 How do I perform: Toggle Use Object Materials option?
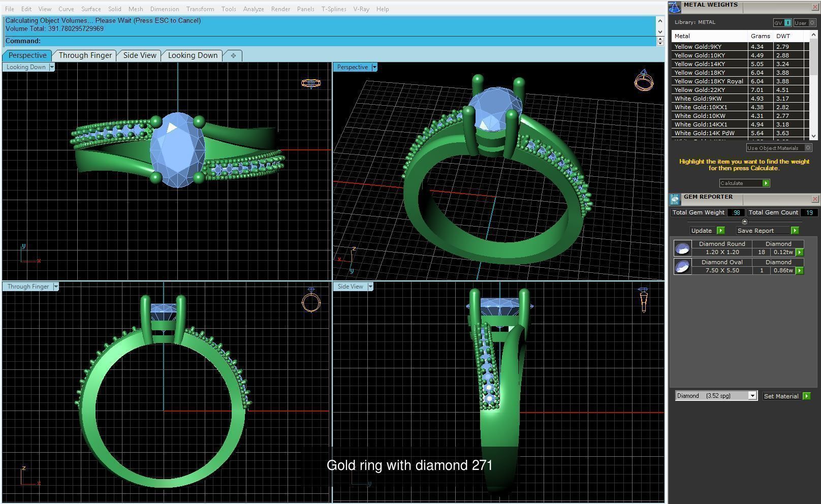point(778,148)
